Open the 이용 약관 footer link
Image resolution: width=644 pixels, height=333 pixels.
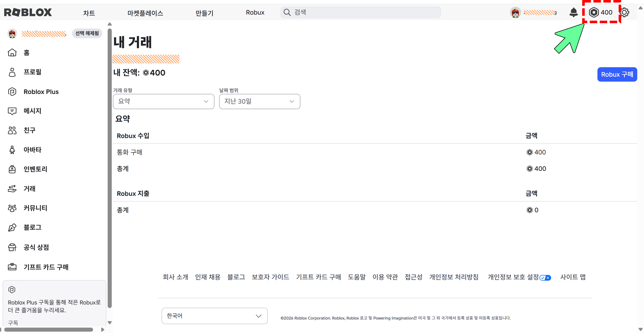pos(385,277)
